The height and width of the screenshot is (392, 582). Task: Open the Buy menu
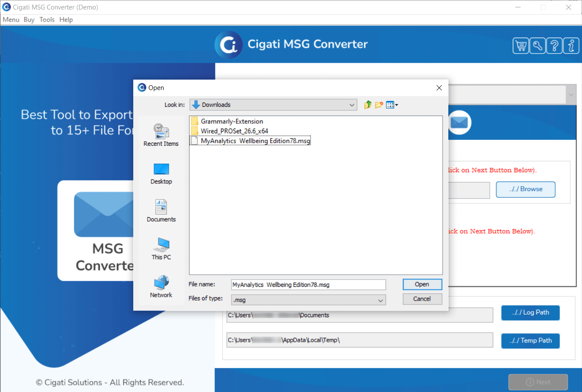point(29,19)
